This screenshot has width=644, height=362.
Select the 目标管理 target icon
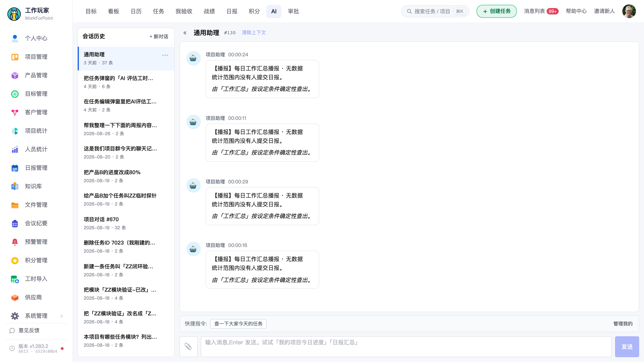[x=15, y=94]
